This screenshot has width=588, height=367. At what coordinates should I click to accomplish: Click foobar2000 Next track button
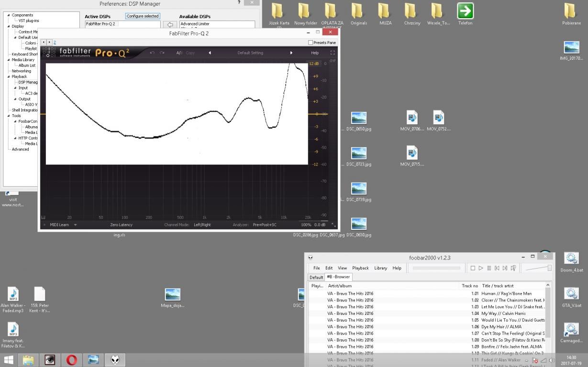point(505,268)
